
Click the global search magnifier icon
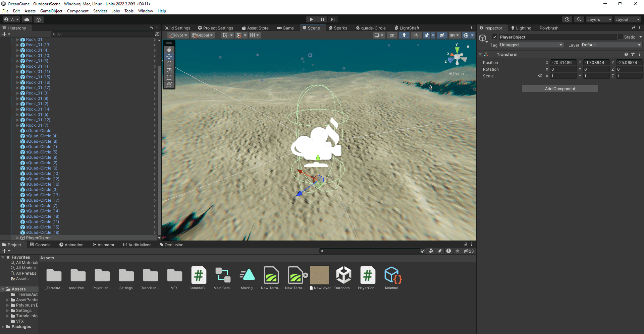[579, 19]
